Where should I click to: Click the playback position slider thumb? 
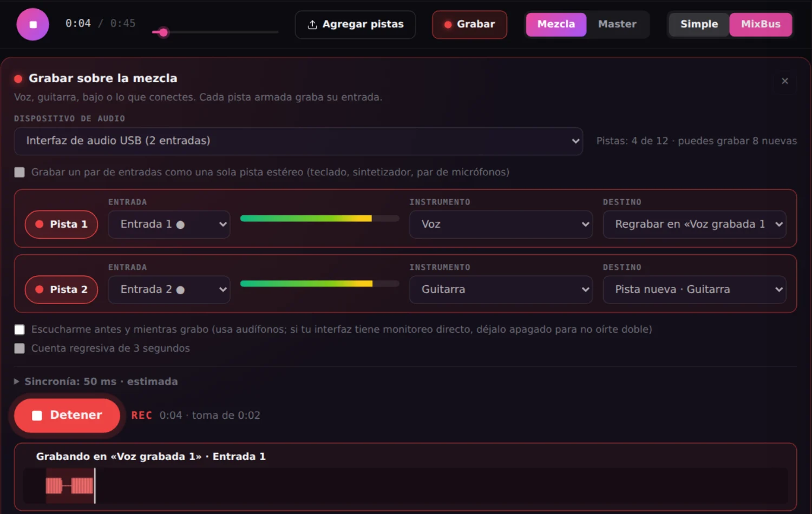(x=163, y=32)
